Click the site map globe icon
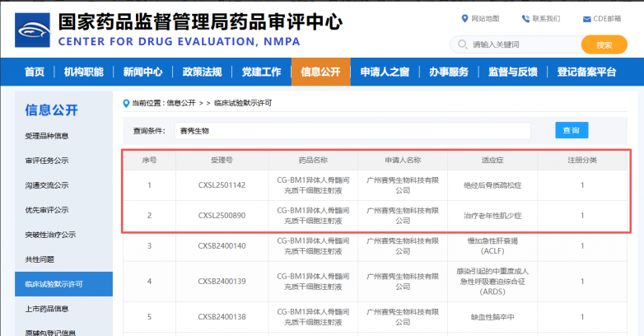 (465, 18)
